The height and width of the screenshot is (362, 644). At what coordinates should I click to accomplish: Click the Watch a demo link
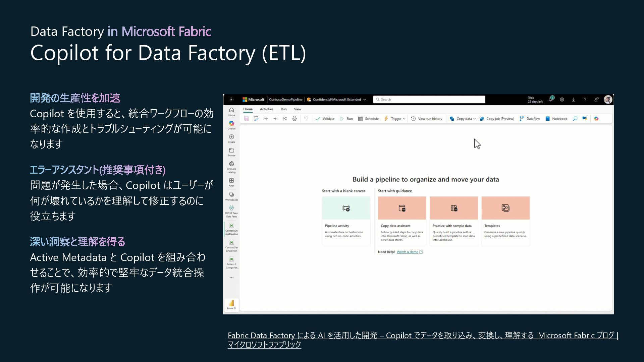407,252
